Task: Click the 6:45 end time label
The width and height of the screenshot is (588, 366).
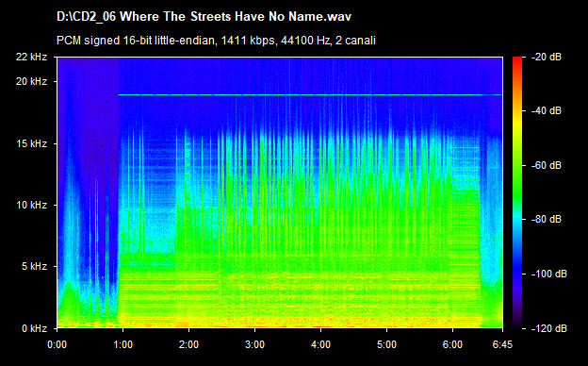Action: click(x=502, y=344)
